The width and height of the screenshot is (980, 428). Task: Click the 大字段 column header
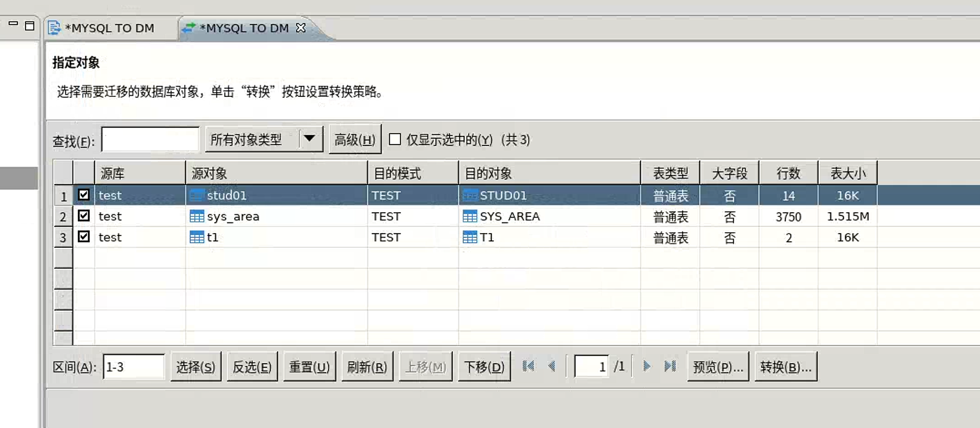729,173
